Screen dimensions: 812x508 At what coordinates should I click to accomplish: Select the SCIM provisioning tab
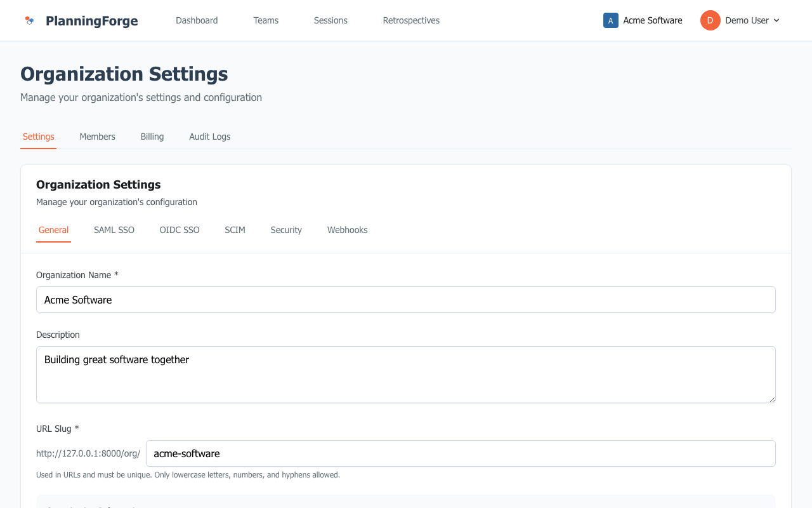coord(235,230)
